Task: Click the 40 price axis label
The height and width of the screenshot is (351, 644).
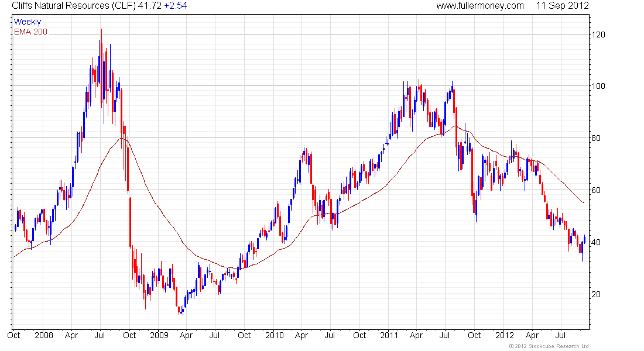Action: pos(596,242)
